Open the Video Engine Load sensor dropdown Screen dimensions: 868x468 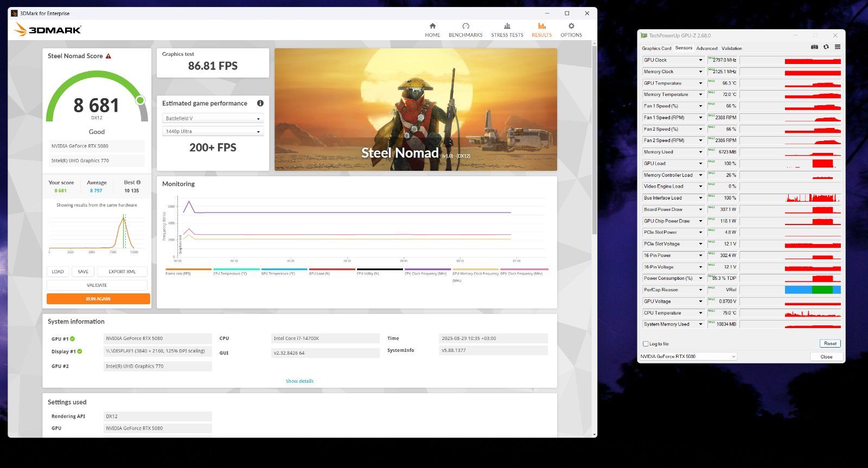point(700,187)
